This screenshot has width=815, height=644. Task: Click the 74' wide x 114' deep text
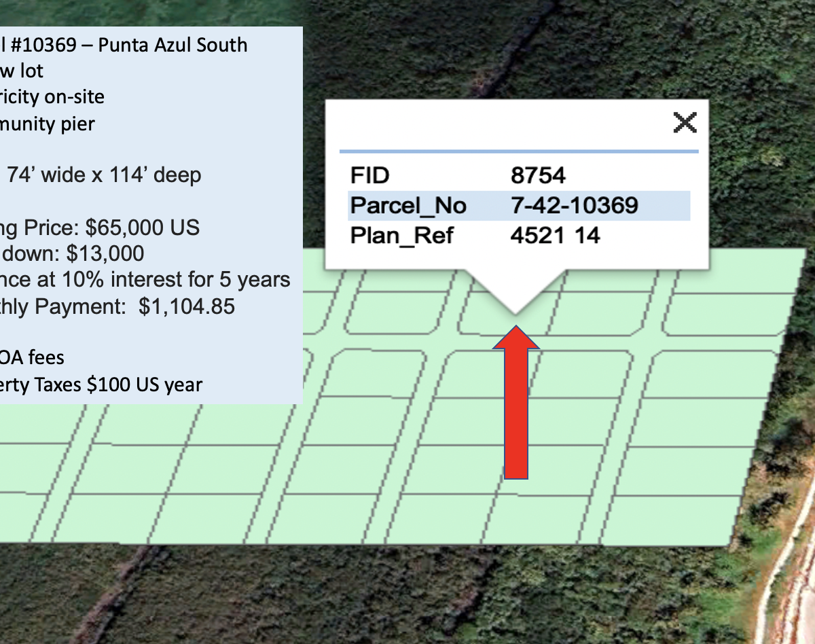click(104, 175)
